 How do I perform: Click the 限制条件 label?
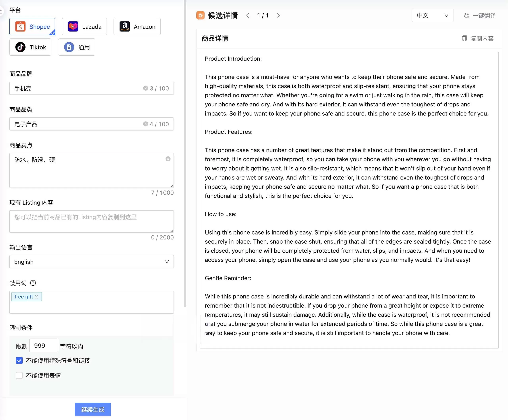point(21,328)
